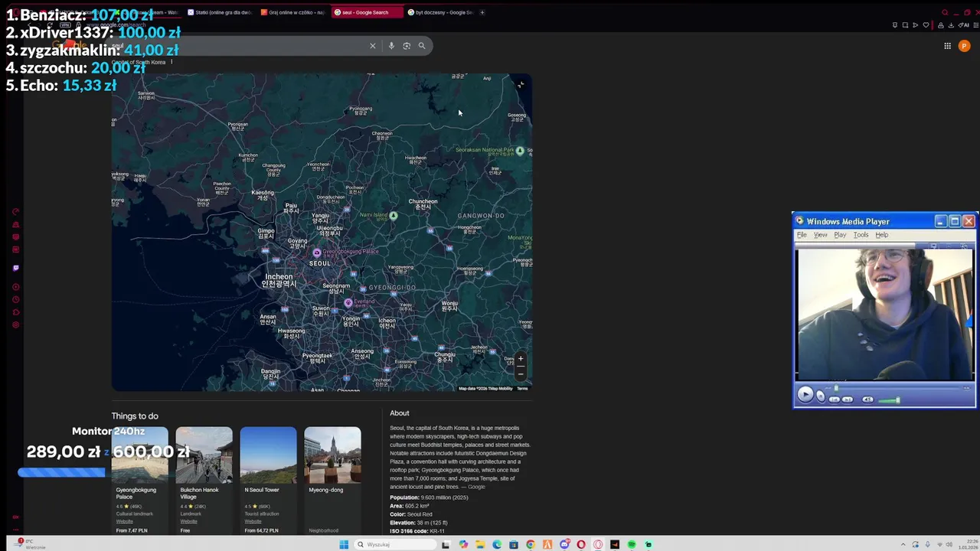Open more options beside Capital of South Korea
This screenshot has width=980, height=551.
(x=171, y=62)
